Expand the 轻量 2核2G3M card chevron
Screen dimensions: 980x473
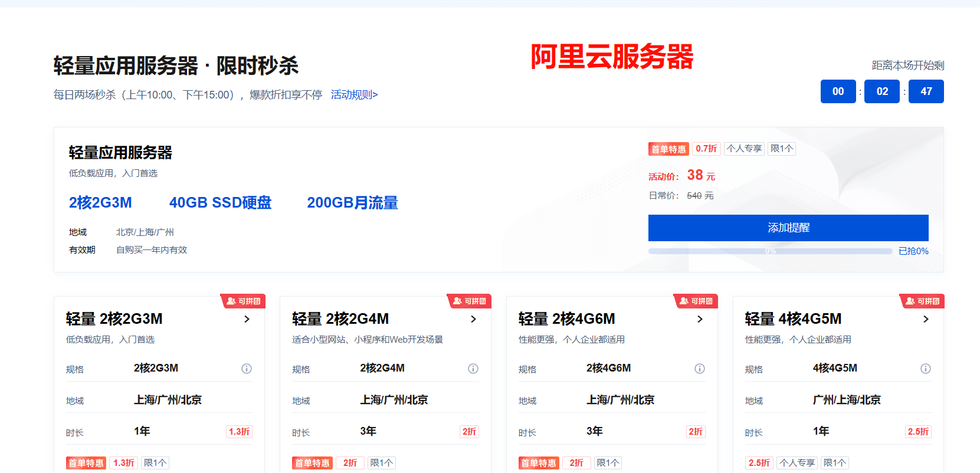[247, 319]
